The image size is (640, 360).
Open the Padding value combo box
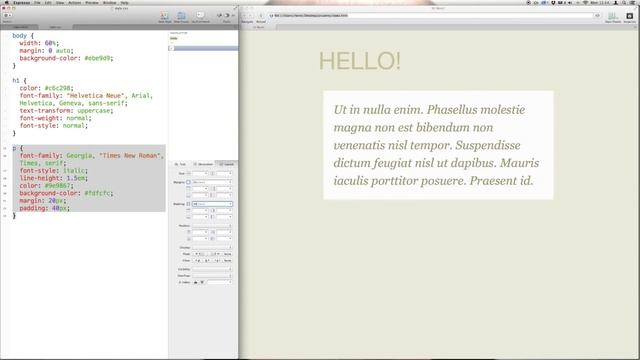(212, 204)
